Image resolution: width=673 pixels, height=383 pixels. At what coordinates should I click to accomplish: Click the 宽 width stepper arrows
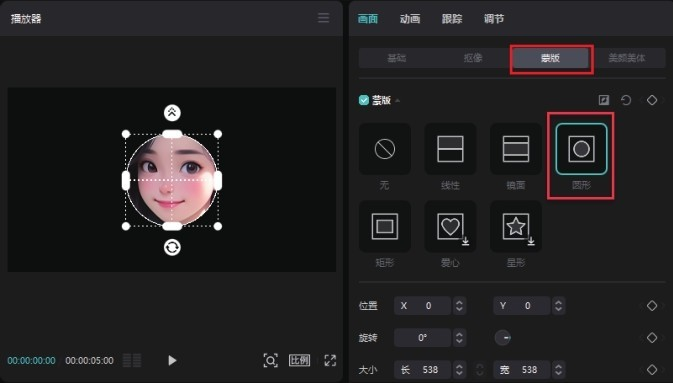tap(558, 369)
